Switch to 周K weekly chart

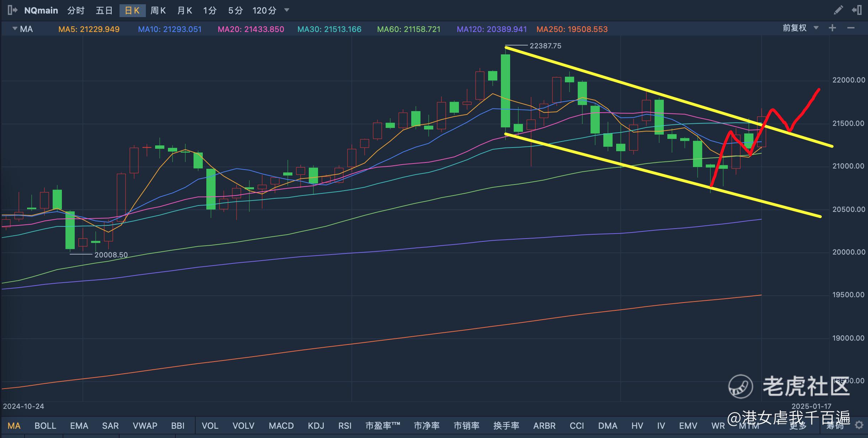158,11
